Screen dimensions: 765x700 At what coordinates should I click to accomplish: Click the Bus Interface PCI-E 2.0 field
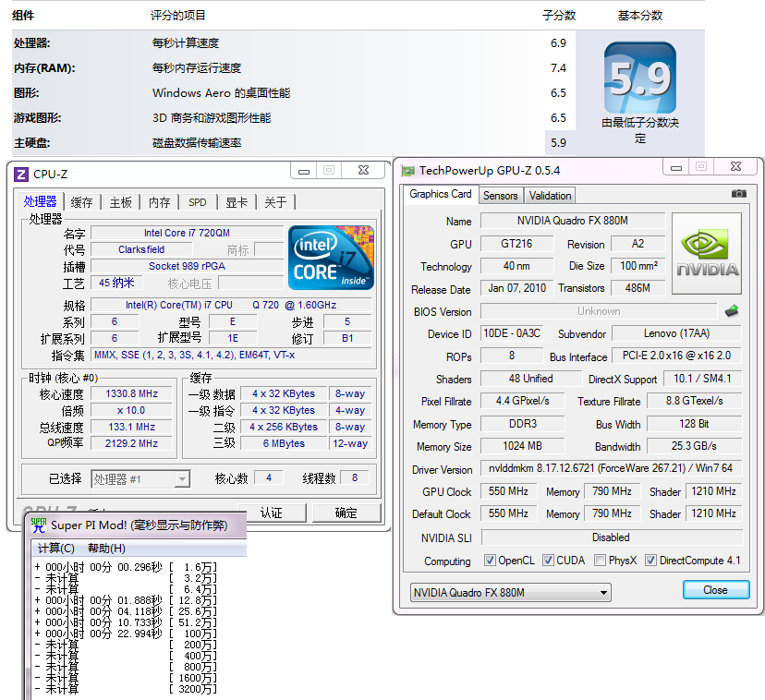point(676,356)
